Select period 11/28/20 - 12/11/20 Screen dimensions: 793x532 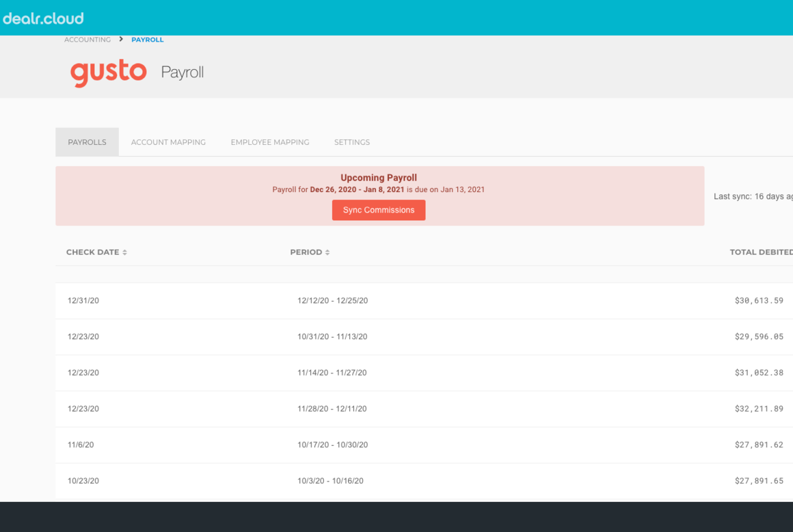click(x=332, y=409)
